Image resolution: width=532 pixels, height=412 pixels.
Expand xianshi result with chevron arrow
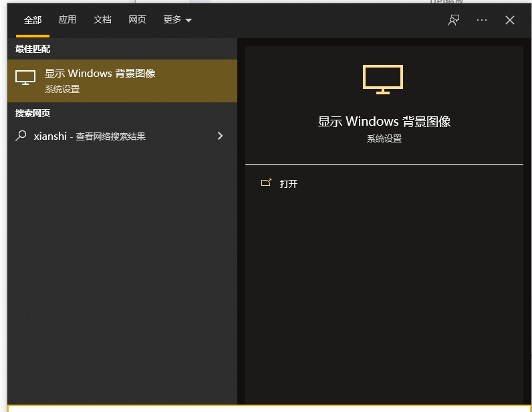pyautogui.click(x=220, y=136)
